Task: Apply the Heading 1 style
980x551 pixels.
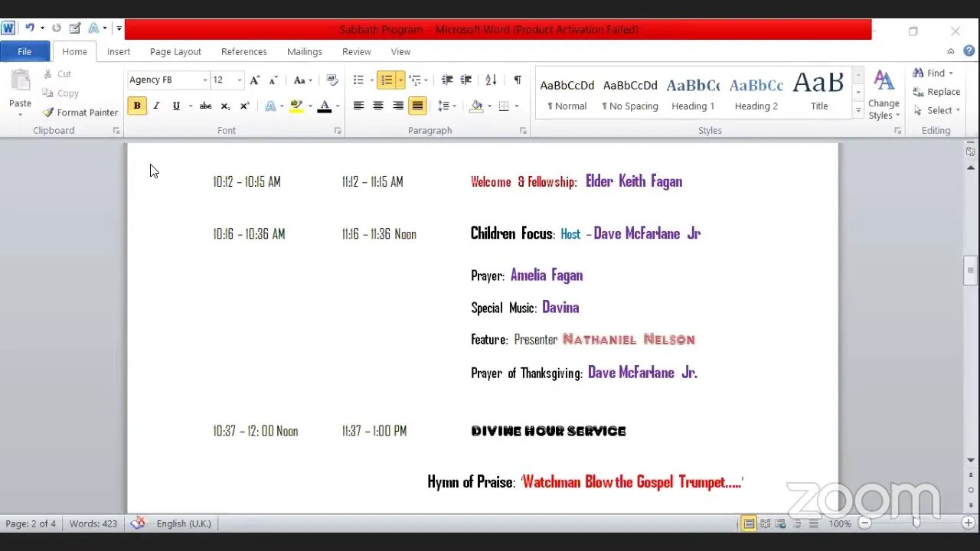Action: click(x=693, y=93)
